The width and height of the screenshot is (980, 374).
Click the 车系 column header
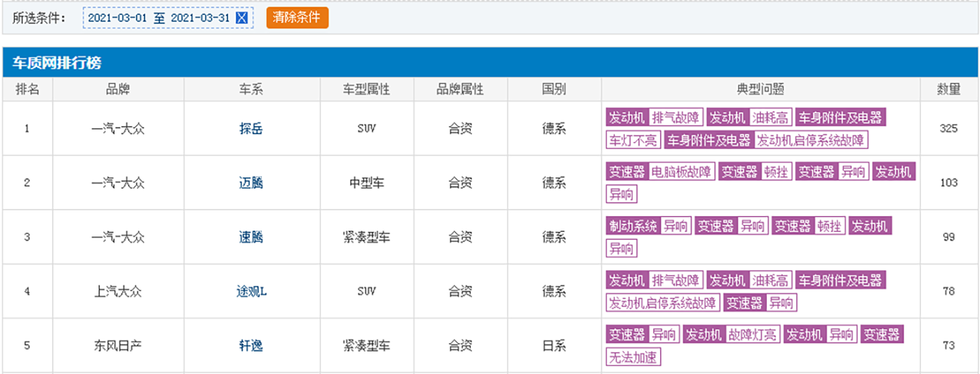coord(251,89)
